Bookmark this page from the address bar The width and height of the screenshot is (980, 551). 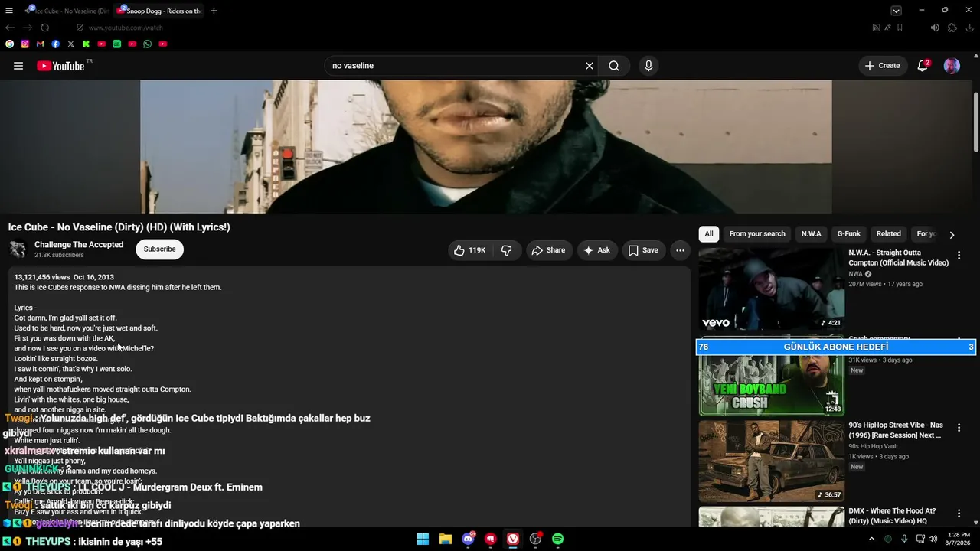pyautogui.click(x=900, y=28)
